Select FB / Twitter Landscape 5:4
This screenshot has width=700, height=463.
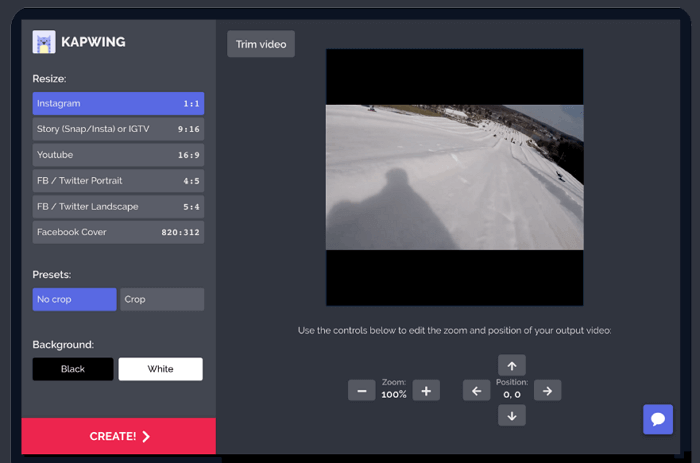(x=118, y=206)
